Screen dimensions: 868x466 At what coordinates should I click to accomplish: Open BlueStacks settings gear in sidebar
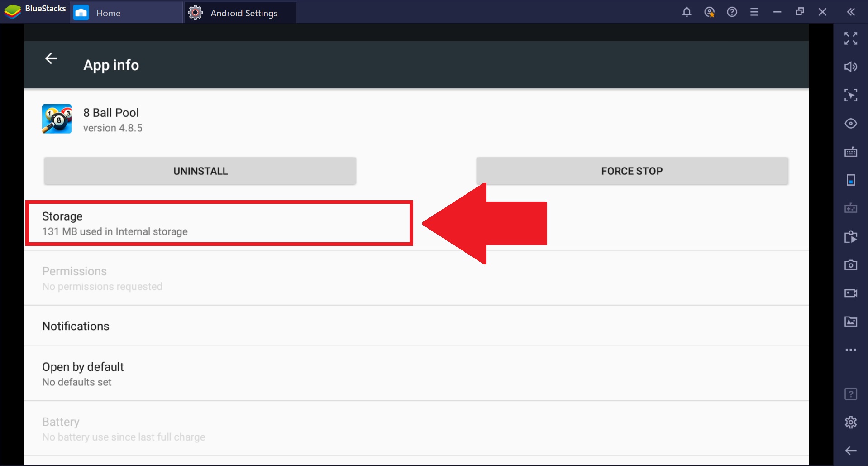(x=851, y=422)
